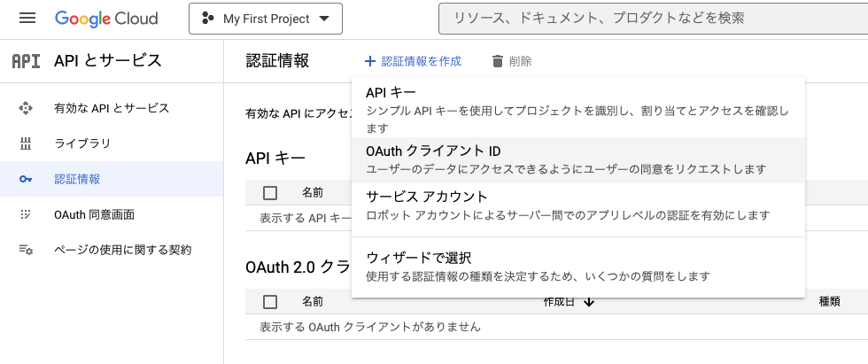Viewport: 868px width, 364px height.
Task: Sort OAuth table by 名前 column
Action: [313, 302]
